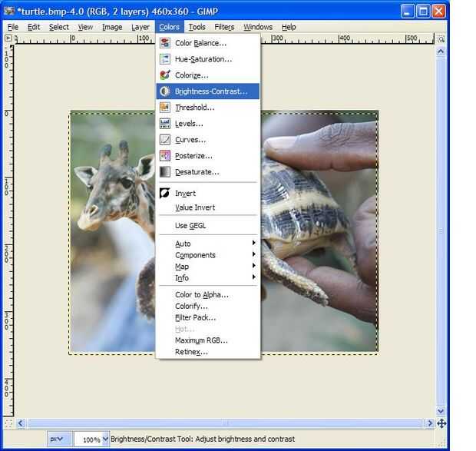Click the Invert icon
Viewport: 476px width, 451px height.
tap(165, 193)
